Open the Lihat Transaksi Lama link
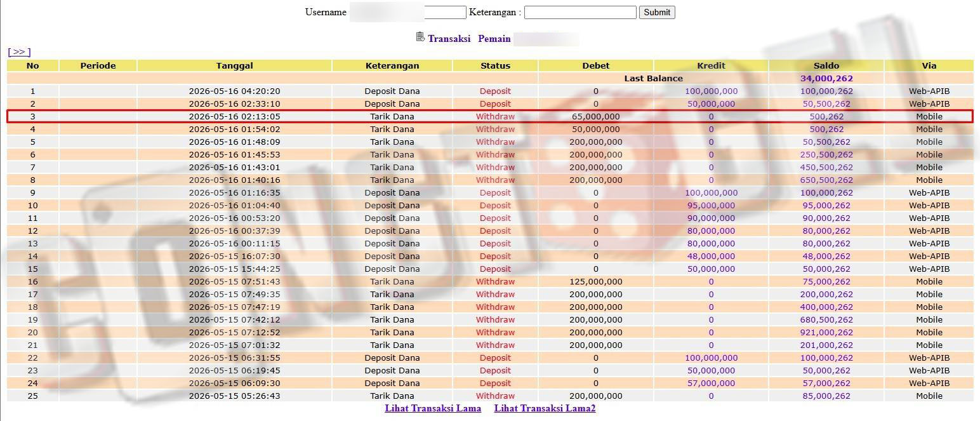This screenshot has height=421, width=980. click(x=433, y=408)
